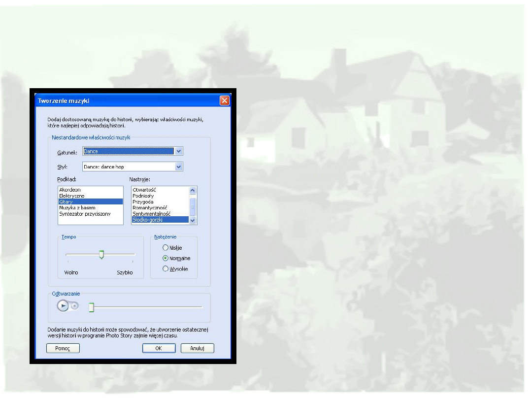Choose the Normalne intensity option
This screenshot has width=532, height=399.
[x=166, y=258]
